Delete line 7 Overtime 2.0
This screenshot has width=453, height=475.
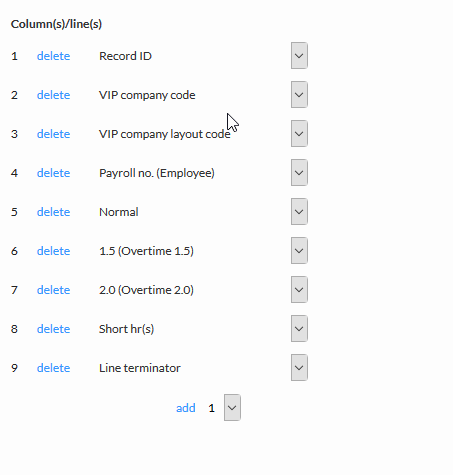click(x=53, y=290)
